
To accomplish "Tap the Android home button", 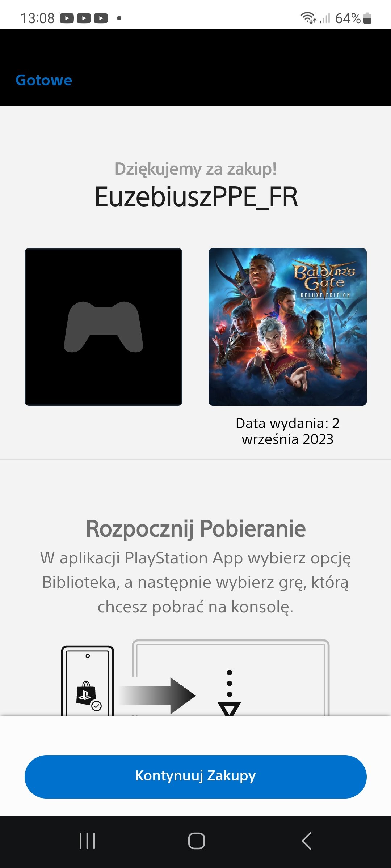I will click(x=197, y=841).
